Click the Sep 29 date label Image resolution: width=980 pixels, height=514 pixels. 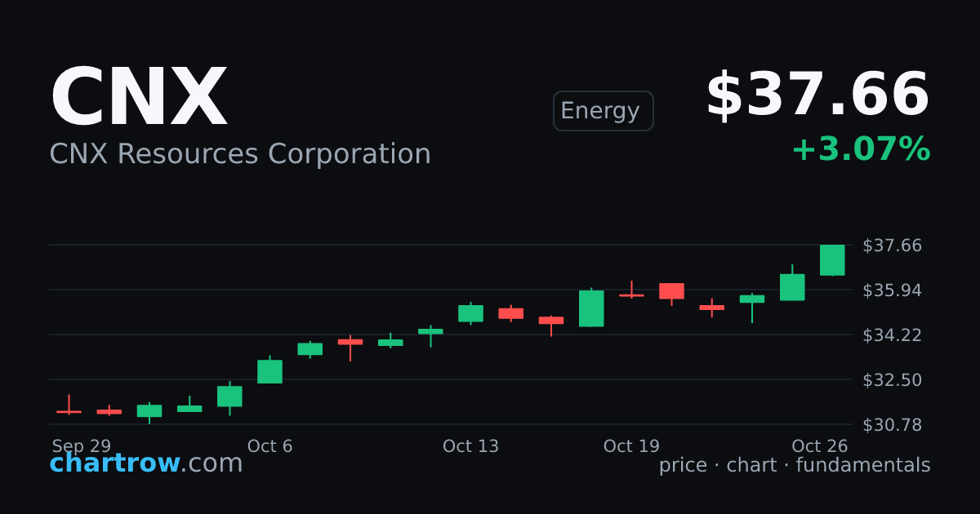pos(82,446)
